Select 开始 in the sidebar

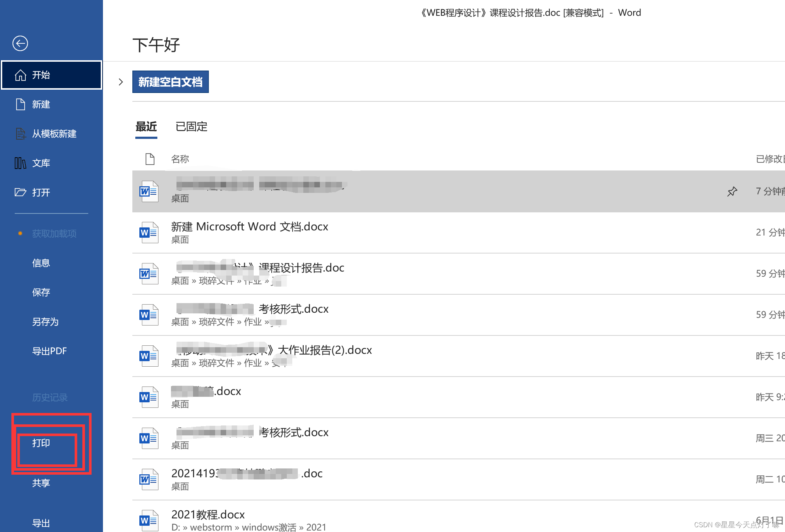click(x=51, y=75)
